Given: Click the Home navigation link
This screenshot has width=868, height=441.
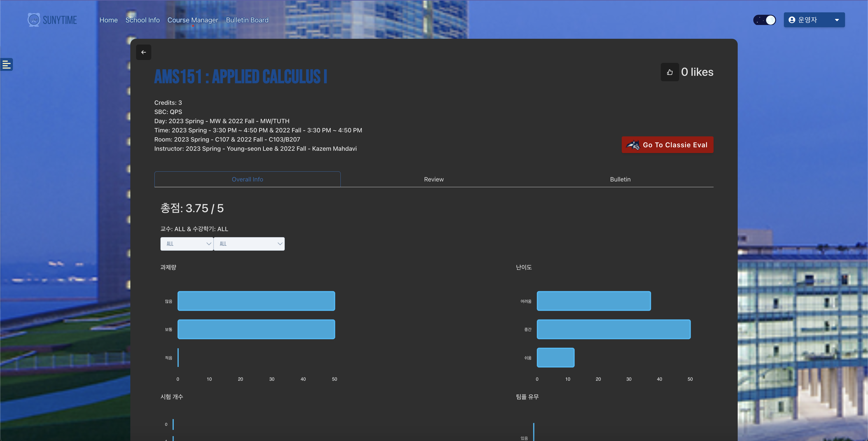Looking at the screenshot, I should click(108, 20).
